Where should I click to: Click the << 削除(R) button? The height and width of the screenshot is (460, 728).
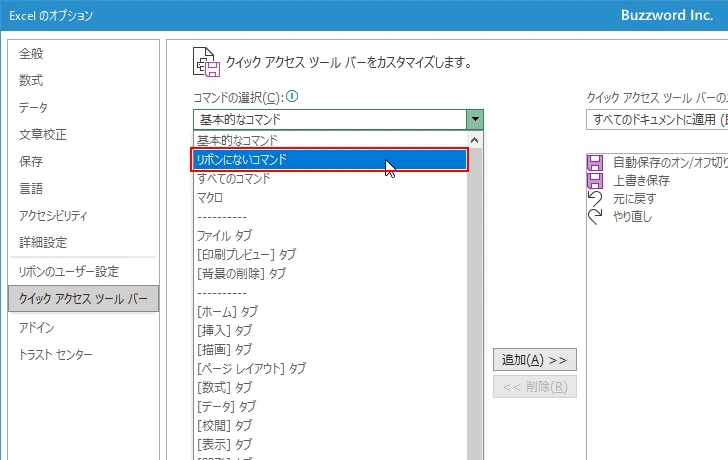(535, 387)
